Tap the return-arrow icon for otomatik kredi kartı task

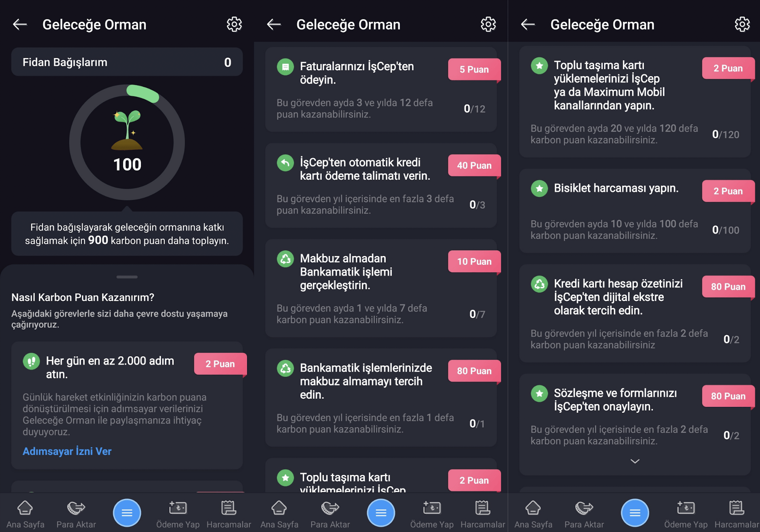285,163
